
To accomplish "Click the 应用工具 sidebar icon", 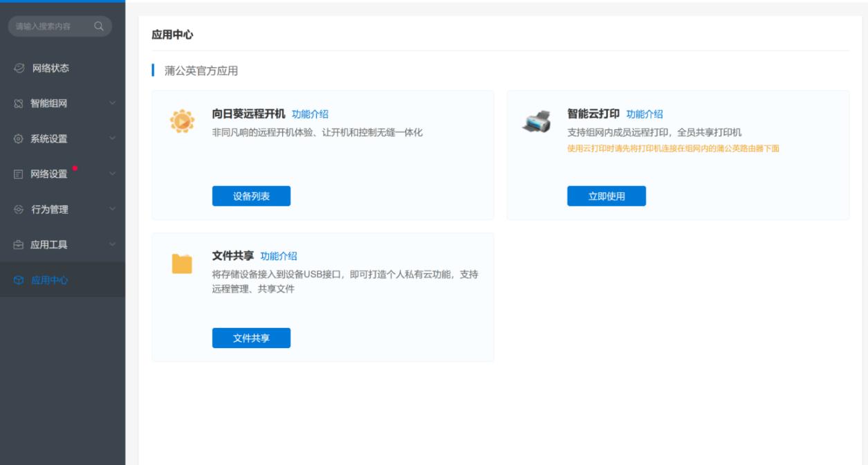I will (x=17, y=244).
